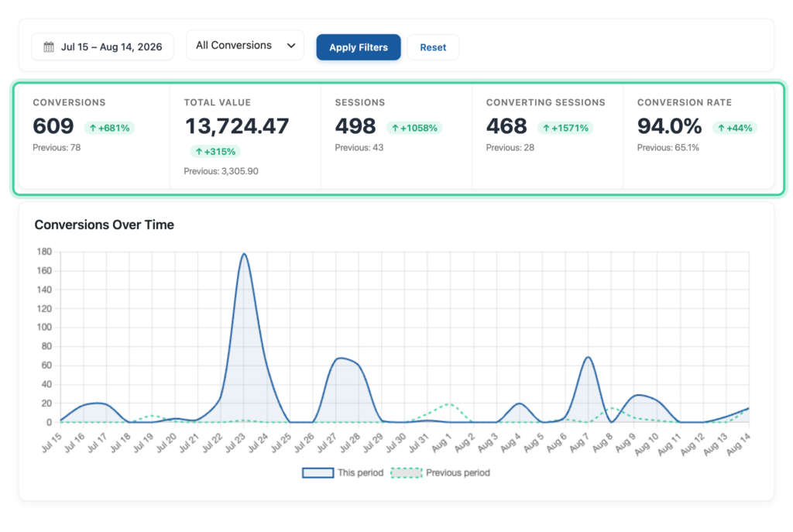
Task: Click the Aug 14 x-axis label
Action: [x=738, y=444]
